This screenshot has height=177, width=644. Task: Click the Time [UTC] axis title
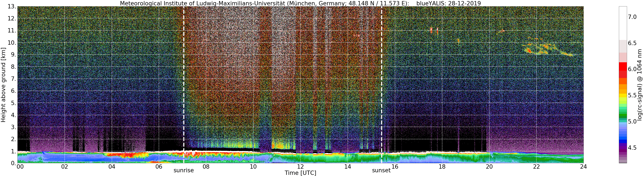click(x=300, y=173)
